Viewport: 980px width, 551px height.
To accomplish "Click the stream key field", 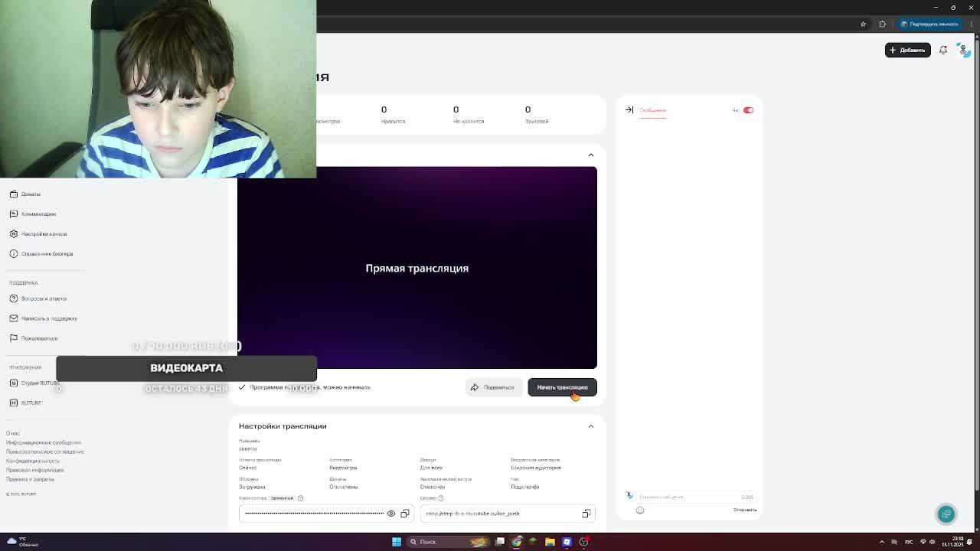I will coord(327,514).
